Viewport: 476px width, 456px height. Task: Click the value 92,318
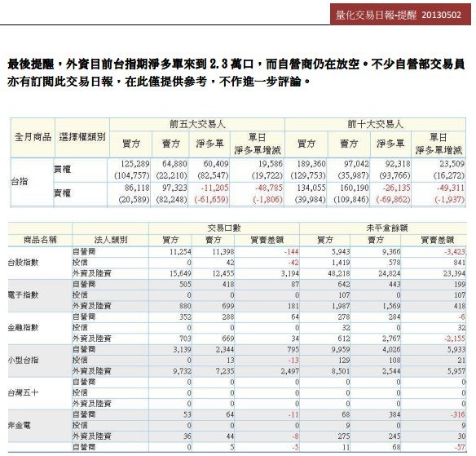click(x=398, y=164)
